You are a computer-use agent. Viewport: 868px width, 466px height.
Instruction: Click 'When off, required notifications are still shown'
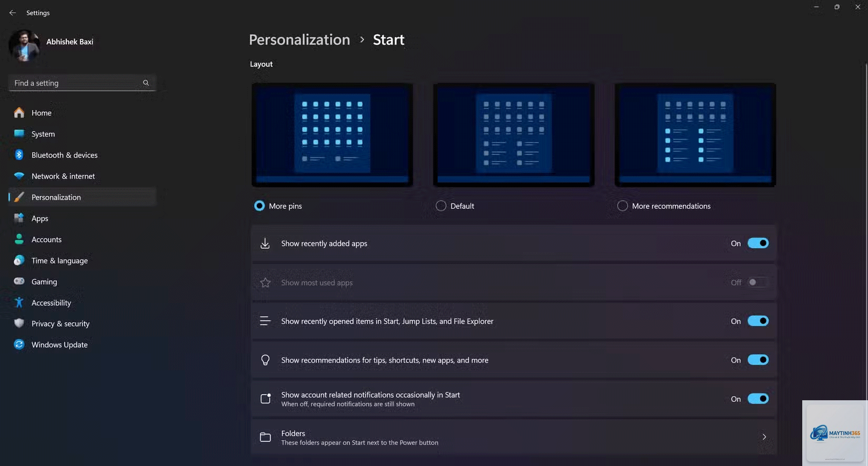tap(348, 404)
